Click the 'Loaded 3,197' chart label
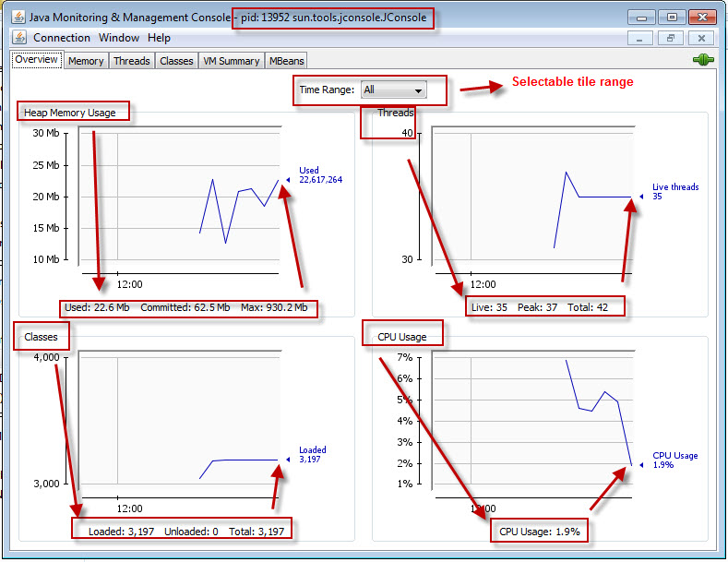The width and height of the screenshot is (728, 562). (313, 455)
